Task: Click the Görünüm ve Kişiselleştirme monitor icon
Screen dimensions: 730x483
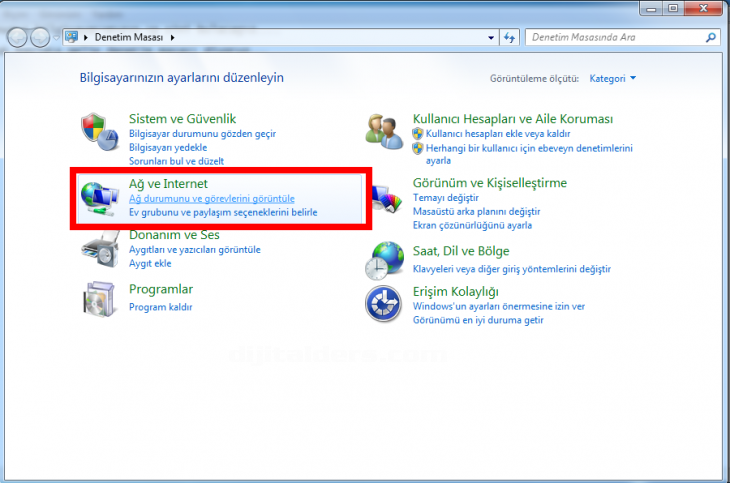Action: [x=385, y=197]
